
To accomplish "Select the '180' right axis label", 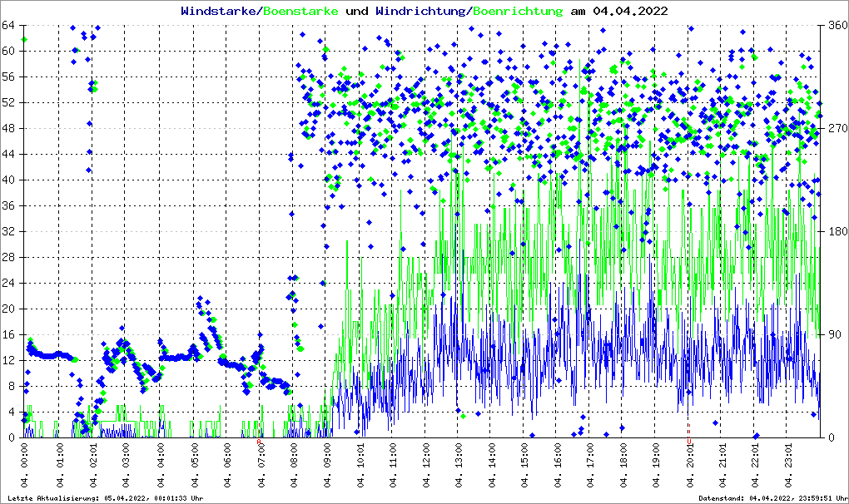I will pos(835,231).
